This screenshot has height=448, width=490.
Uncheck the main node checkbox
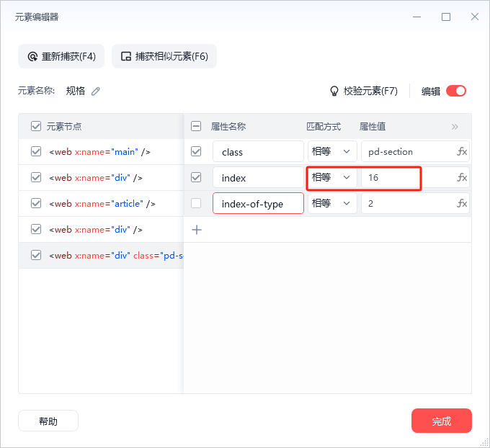(36, 152)
